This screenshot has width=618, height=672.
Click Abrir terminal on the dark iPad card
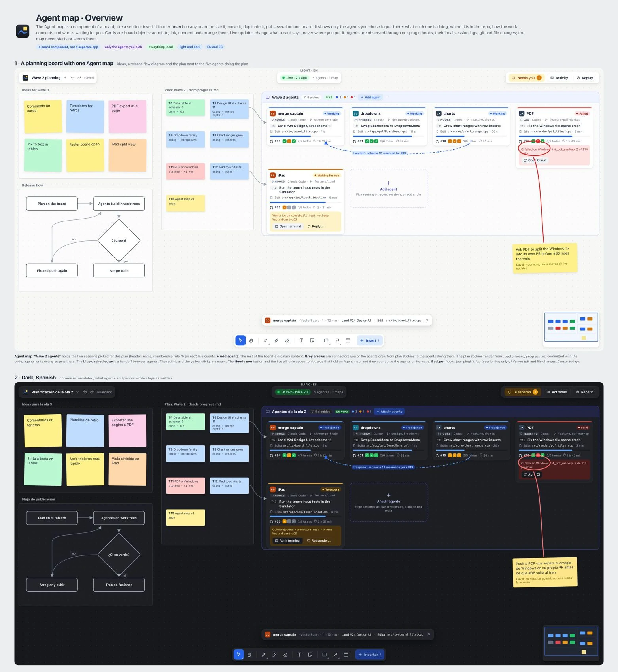[287, 540]
